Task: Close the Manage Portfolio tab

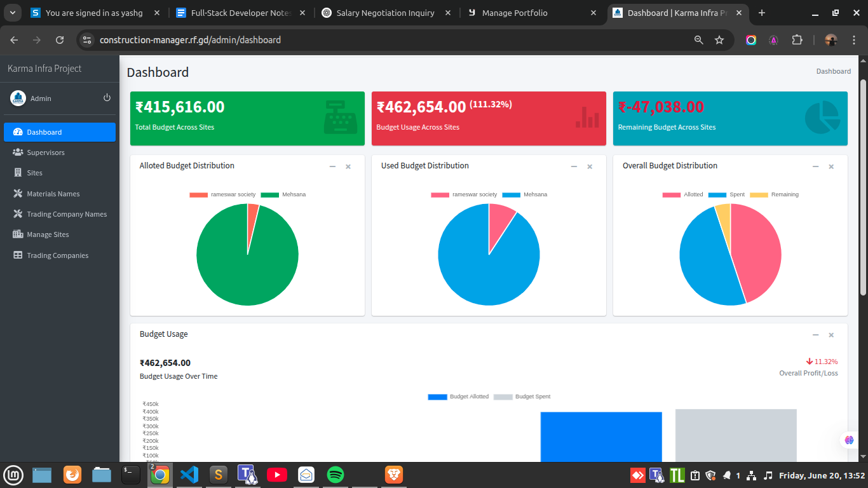Action: coord(593,13)
